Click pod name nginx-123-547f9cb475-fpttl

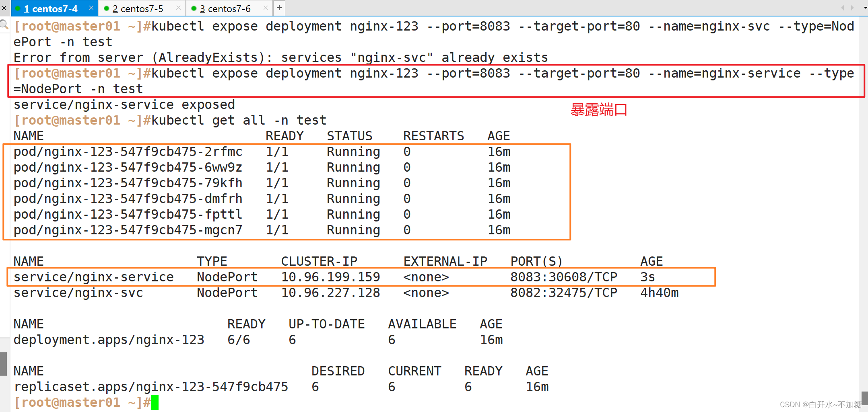tap(128, 214)
